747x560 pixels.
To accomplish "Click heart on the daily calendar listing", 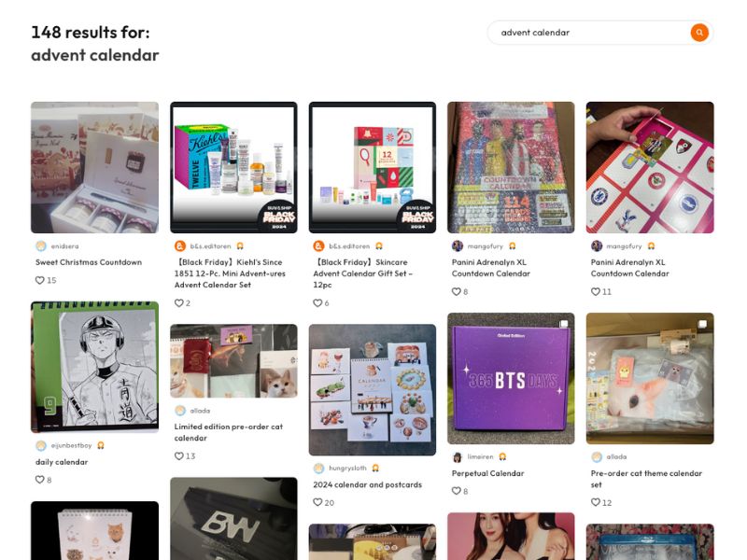I will [x=40, y=480].
